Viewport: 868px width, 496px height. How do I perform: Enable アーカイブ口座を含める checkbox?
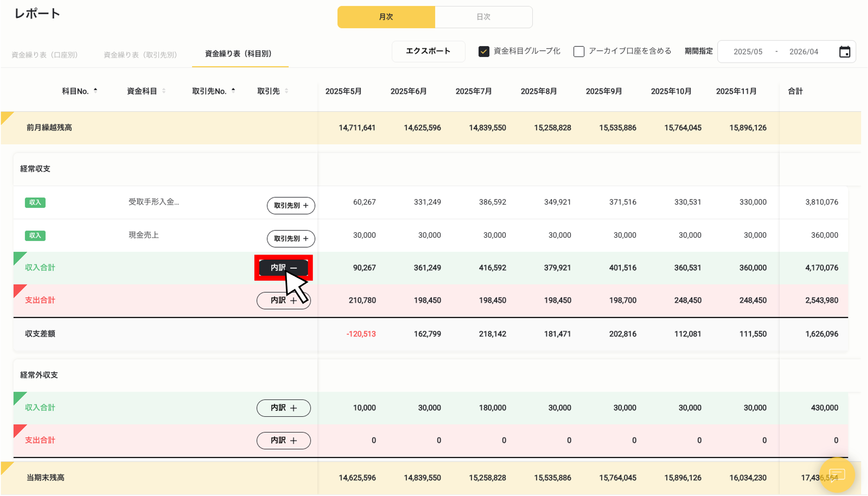(579, 51)
